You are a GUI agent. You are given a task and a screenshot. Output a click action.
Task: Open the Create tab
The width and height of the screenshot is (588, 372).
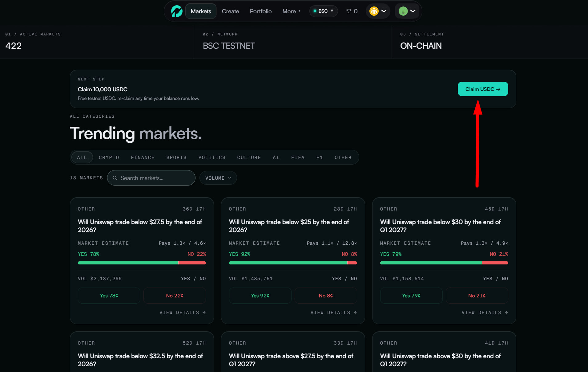230,11
